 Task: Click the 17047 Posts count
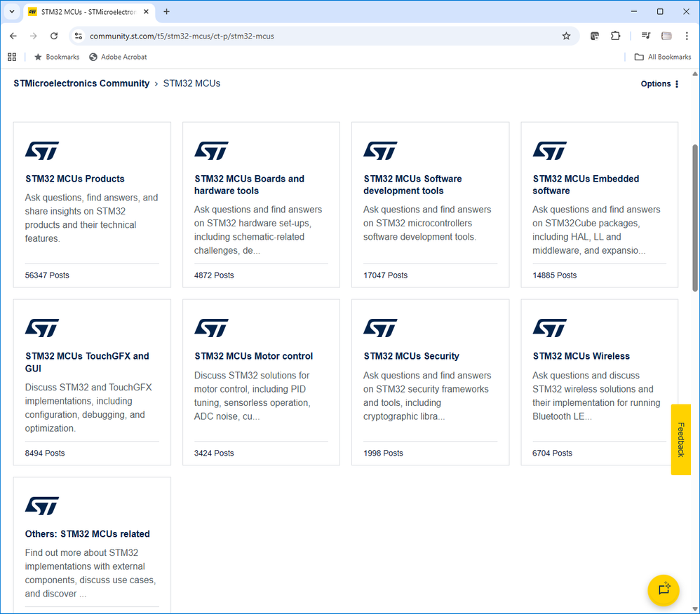click(x=385, y=275)
